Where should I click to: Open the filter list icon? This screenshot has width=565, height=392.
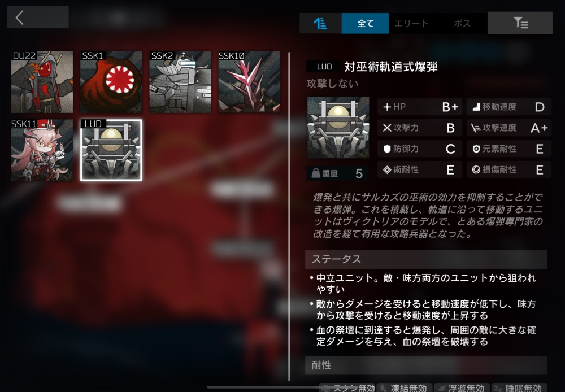(x=520, y=23)
